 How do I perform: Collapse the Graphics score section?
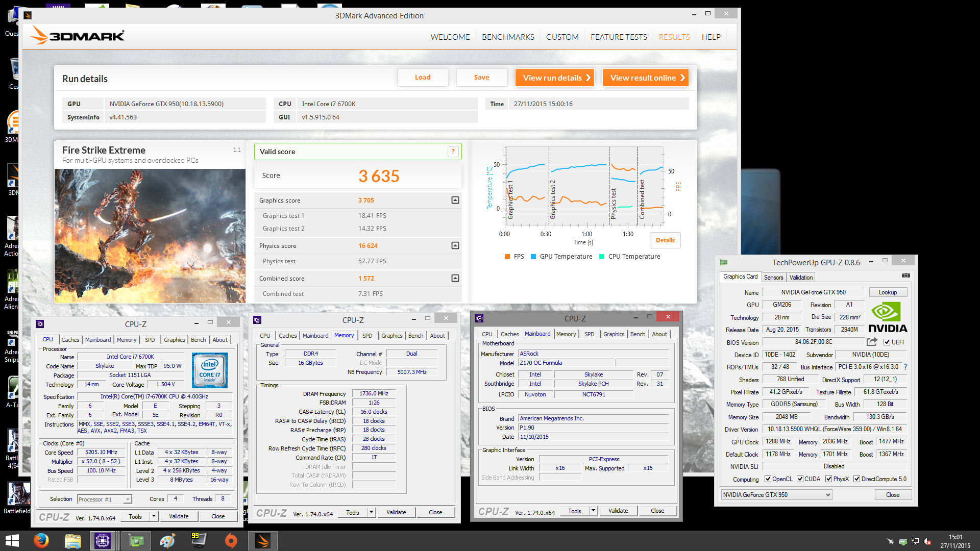click(455, 201)
